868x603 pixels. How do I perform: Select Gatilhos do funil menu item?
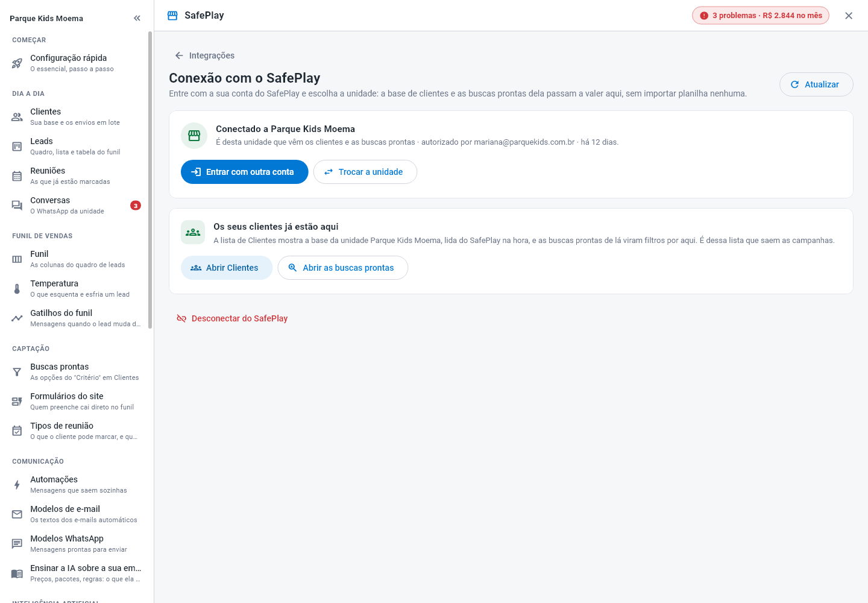[76, 318]
